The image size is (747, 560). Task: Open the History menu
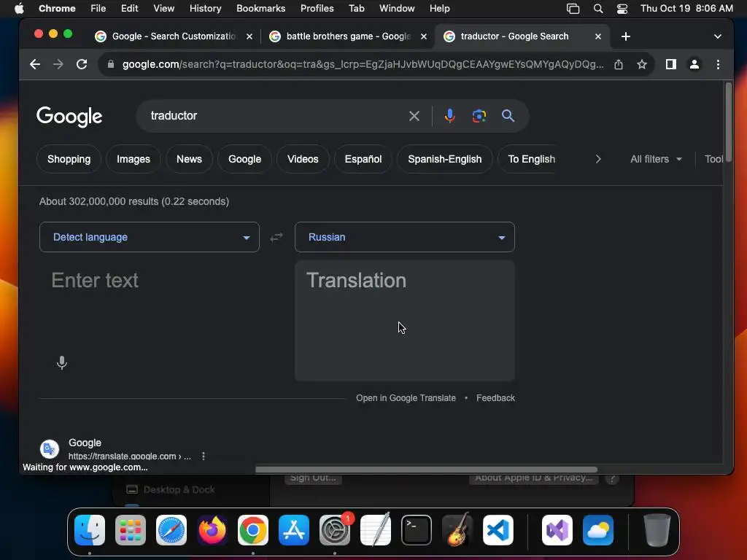pos(205,9)
